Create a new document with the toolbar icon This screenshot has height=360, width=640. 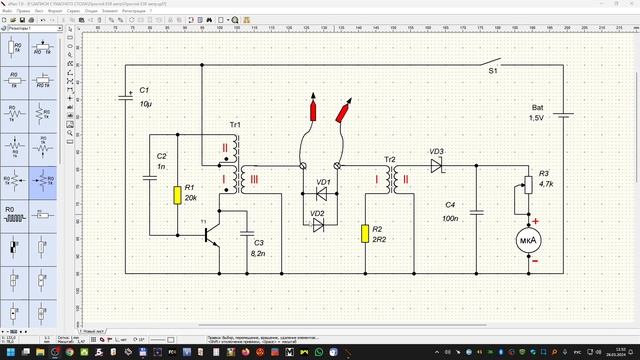(4, 20)
